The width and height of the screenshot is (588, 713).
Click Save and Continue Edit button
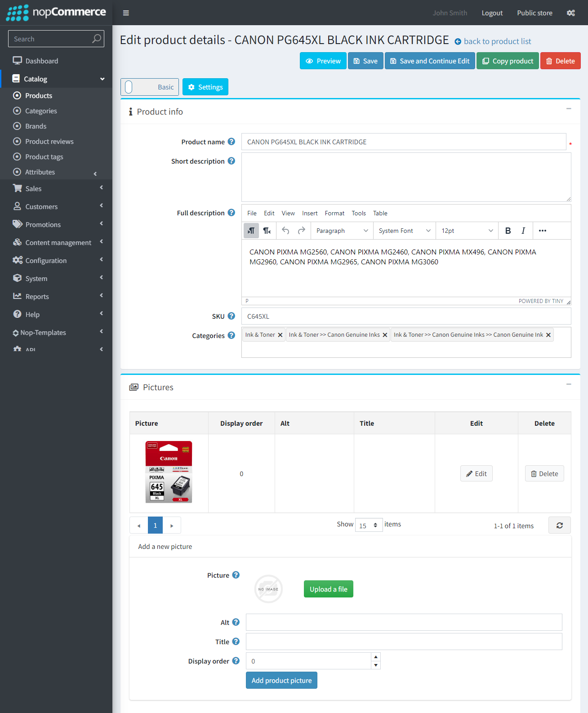pyautogui.click(x=429, y=61)
